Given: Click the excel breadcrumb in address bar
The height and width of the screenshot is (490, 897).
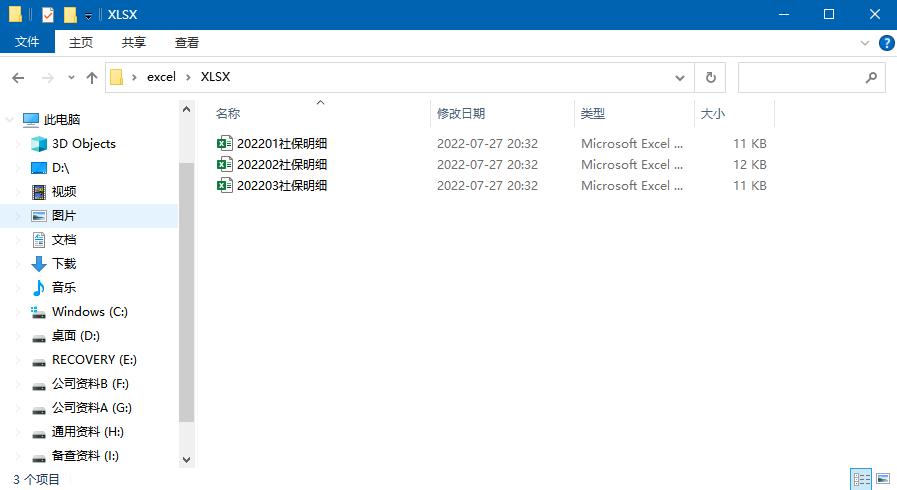Looking at the screenshot, I should pyautogui.click(x=161, y=77).
